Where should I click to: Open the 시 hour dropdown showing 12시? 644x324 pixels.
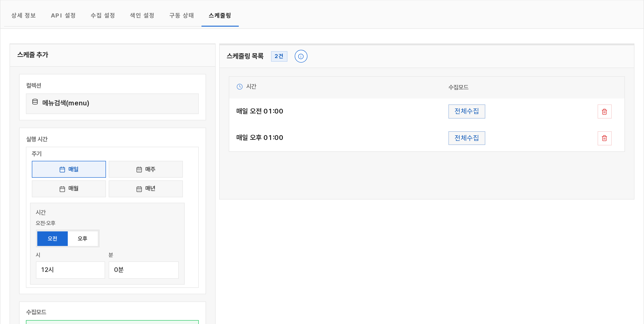[70, 270]
